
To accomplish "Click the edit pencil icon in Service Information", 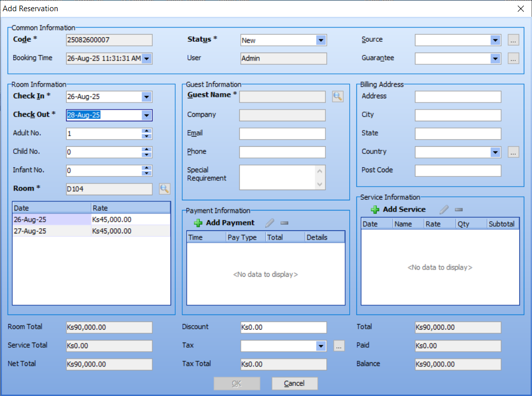I will click(444, 209).
